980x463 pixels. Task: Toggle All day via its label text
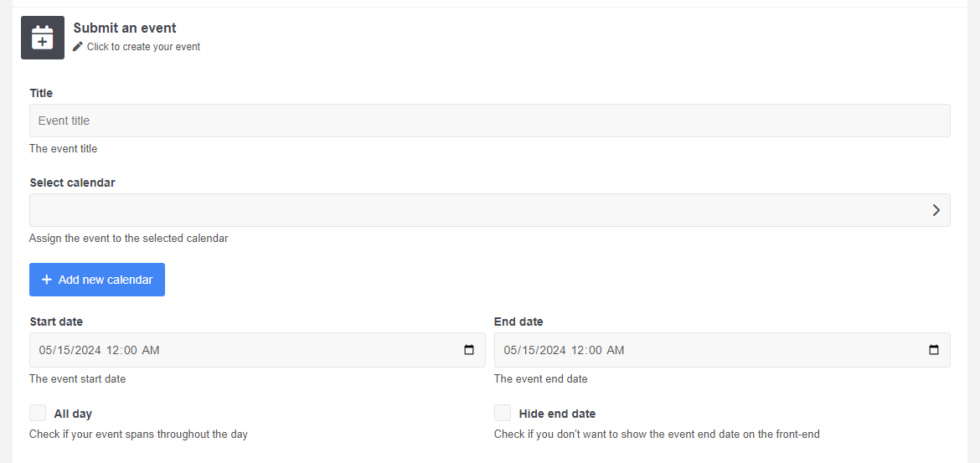click(x=73, y=414)
